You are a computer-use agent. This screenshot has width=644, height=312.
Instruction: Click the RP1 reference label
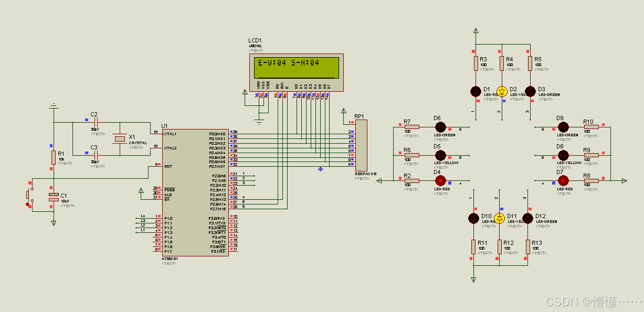[x=359, y=116]
